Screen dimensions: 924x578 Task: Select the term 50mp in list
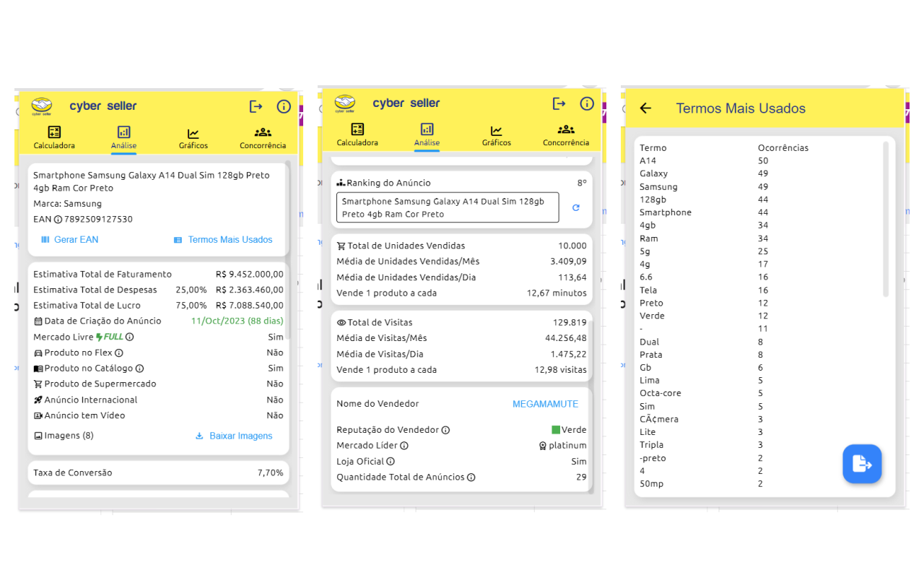pos(651,484)
